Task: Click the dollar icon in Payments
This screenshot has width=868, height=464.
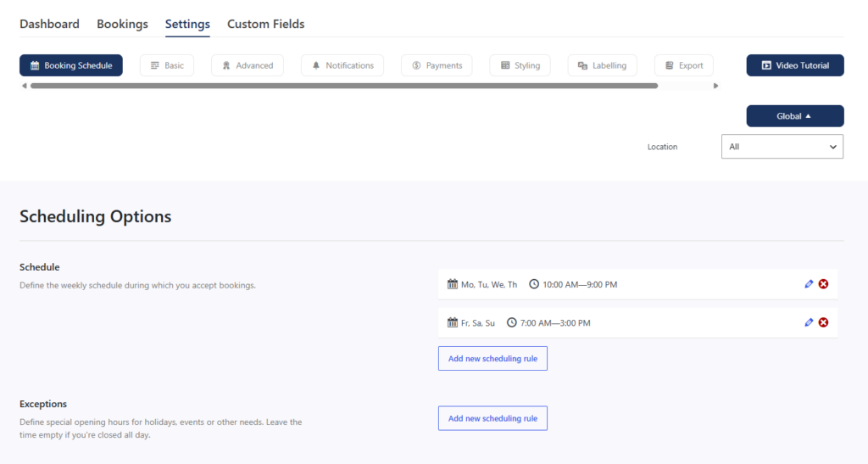Action: tap(416, 65)
